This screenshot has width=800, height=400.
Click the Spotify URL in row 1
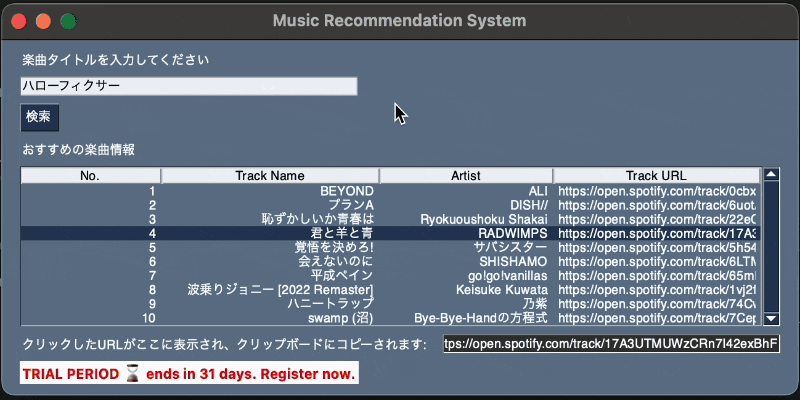tap(657, 191)
